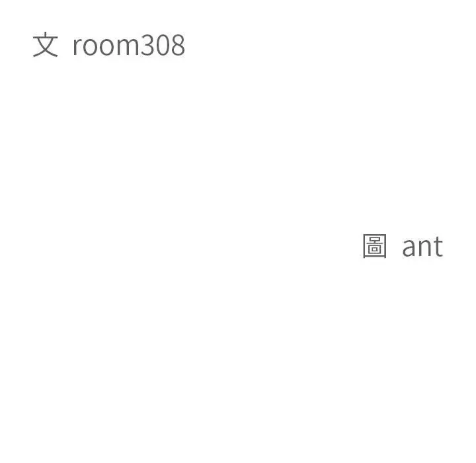The width and height of the screenshot is (476, 463).
Task: Click the word 'room' in room308
Action: pyautogui.click(x=106, y=47)
